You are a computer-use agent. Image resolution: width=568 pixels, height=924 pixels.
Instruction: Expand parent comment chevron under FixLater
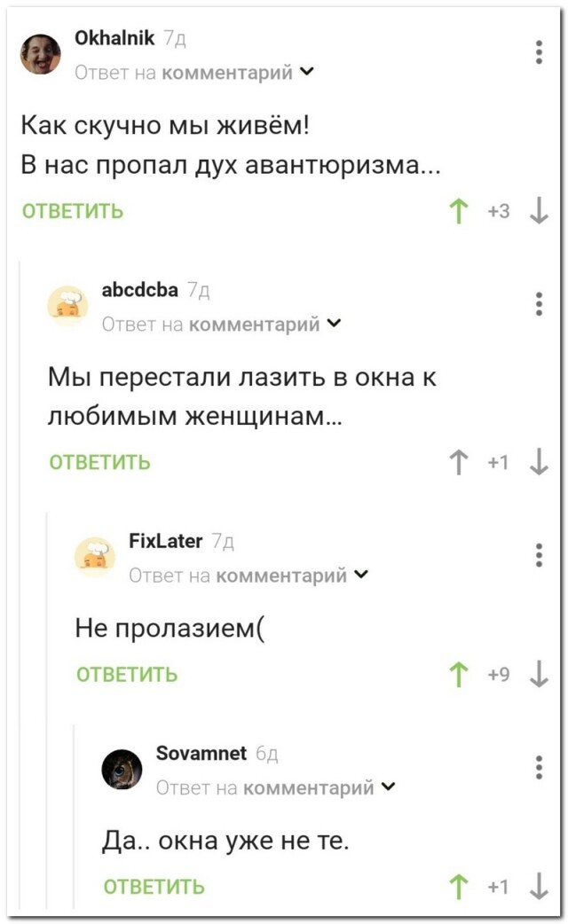361,576
